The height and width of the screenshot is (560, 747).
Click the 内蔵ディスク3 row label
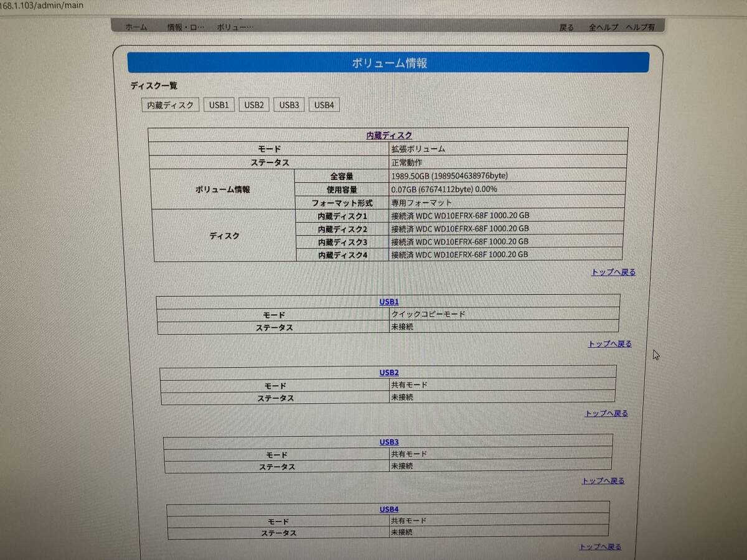342,241
